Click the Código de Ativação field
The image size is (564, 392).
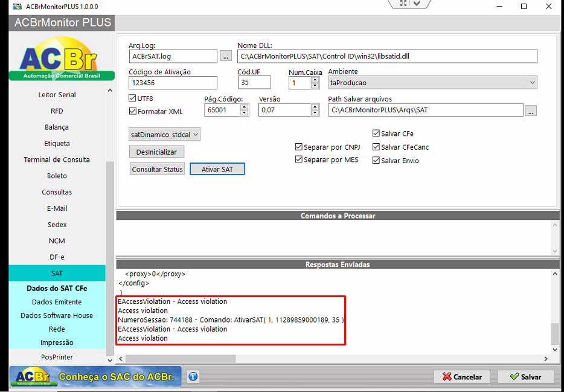tap(173, 83)
